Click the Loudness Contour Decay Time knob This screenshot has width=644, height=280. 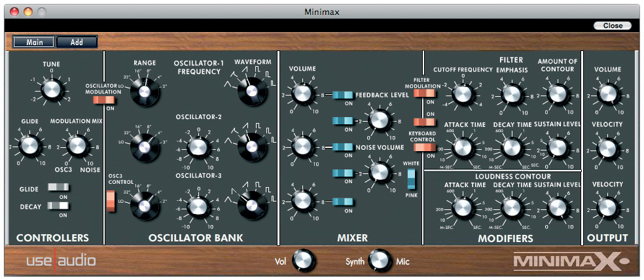pos(511,207)
